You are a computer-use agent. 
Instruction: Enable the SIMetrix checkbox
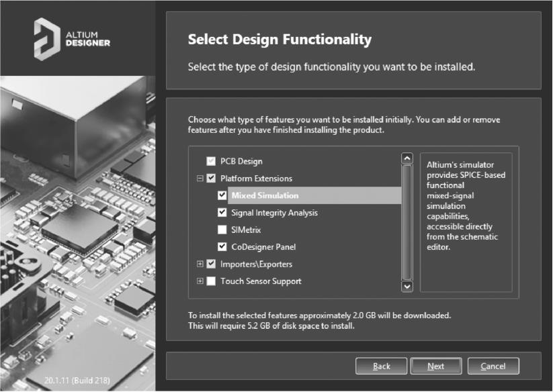222,230
